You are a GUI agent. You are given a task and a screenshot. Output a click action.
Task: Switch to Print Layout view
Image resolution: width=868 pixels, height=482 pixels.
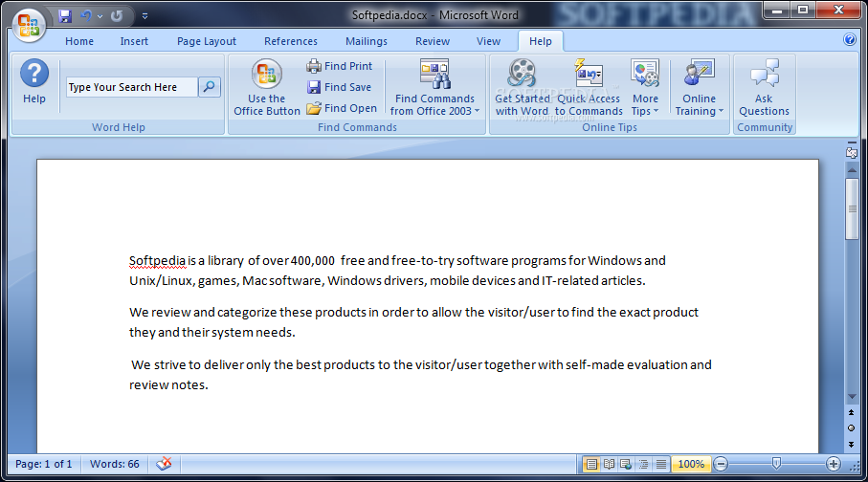pos(591,464)
